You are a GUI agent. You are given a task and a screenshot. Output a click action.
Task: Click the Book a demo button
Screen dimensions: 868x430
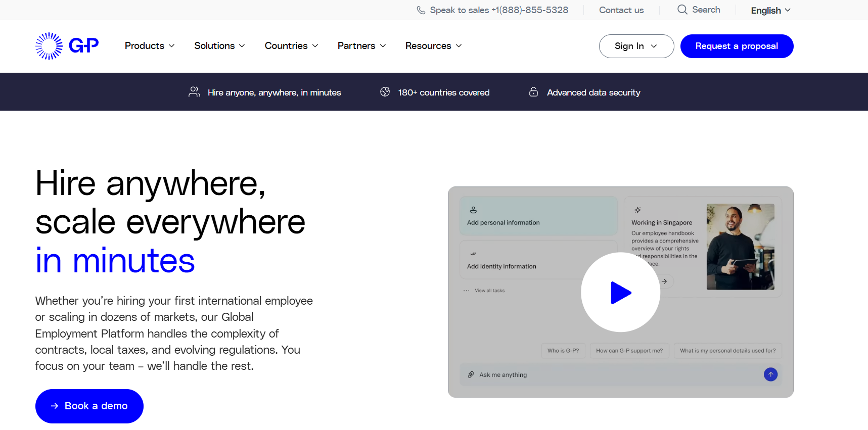coord(89,406)
